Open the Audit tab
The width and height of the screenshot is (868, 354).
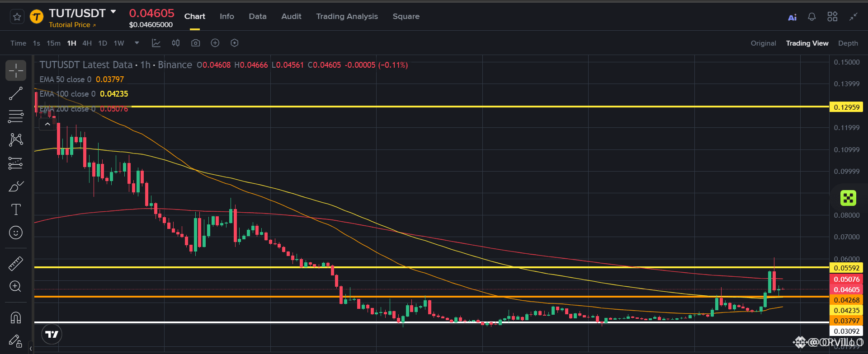(291, 16)
